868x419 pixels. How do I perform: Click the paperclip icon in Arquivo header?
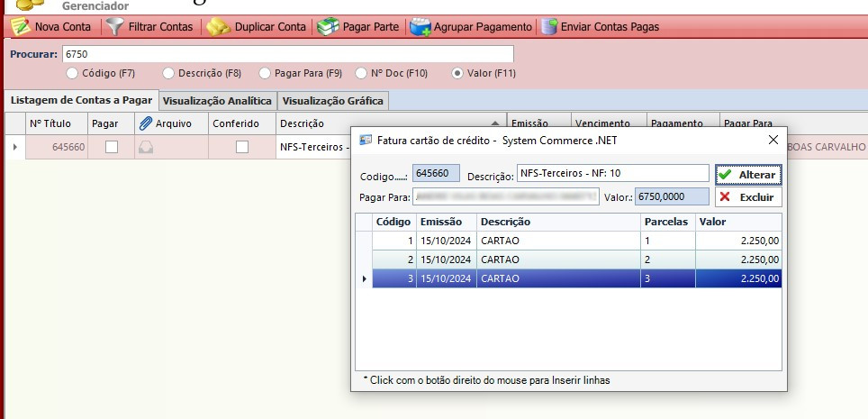pos(146,123)
